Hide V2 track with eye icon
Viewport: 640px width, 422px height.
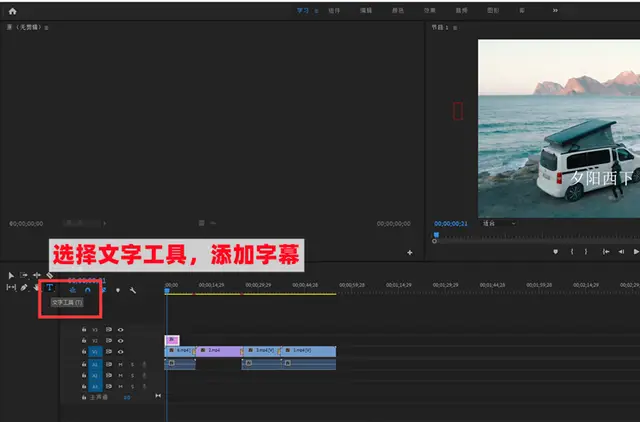click(120, 341)
